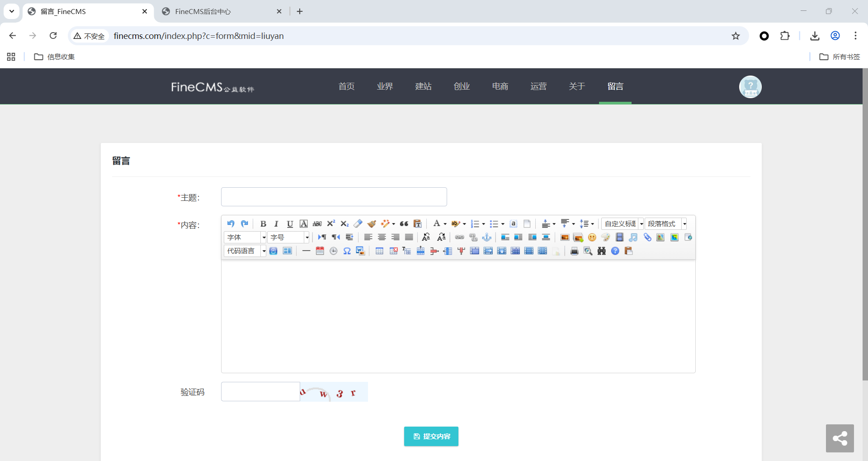Go to the 首页 navigation item

(346, 86)
